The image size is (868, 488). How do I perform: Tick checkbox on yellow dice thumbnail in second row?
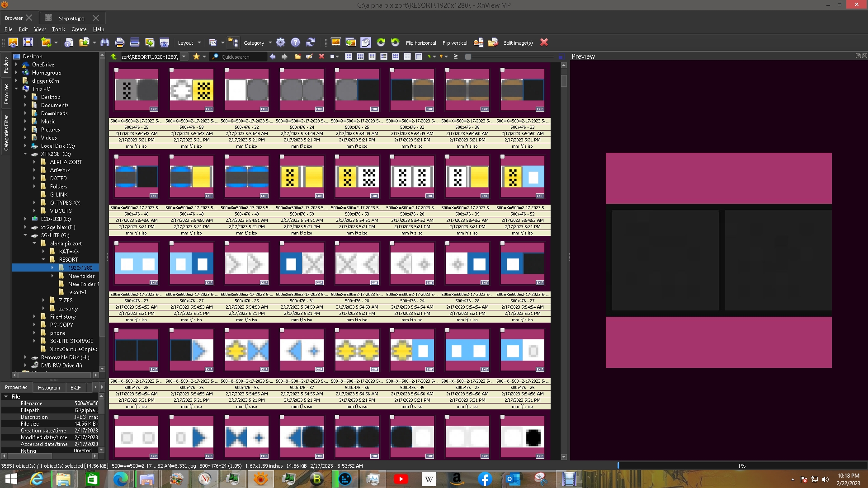(x=282, y=157)
